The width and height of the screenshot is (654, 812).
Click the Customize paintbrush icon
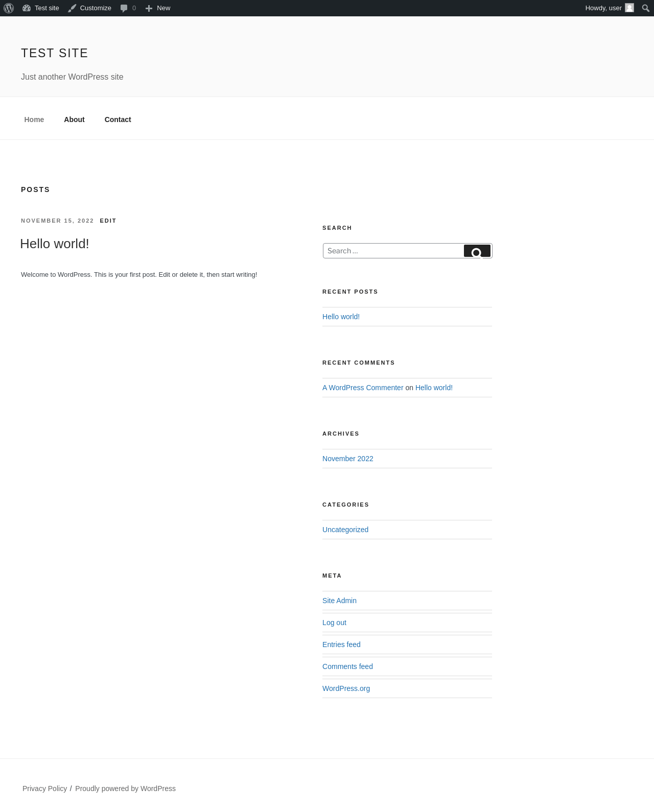[72, 8]
